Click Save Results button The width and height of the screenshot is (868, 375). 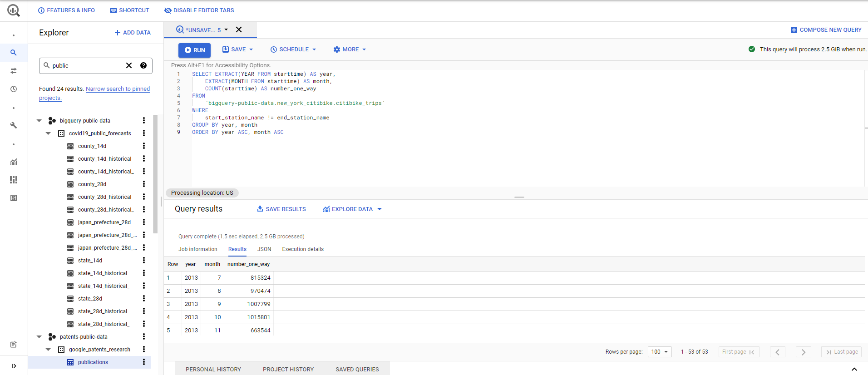coord(281,209)
